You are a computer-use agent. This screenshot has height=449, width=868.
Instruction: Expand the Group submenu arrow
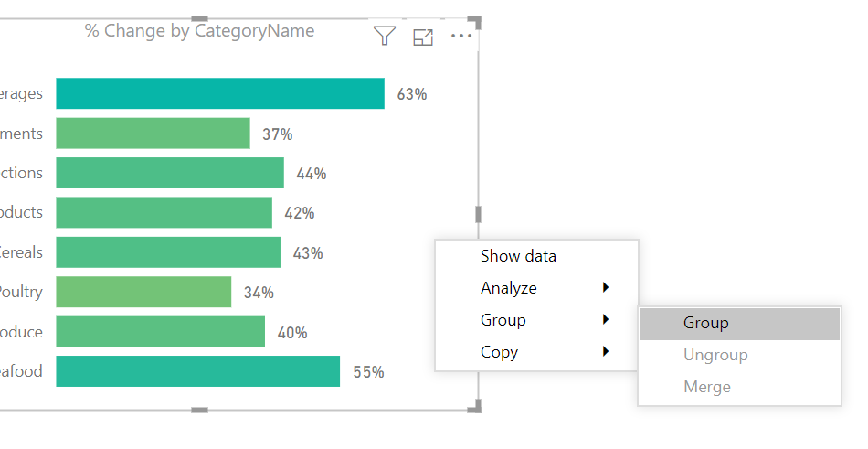point(606,319)
